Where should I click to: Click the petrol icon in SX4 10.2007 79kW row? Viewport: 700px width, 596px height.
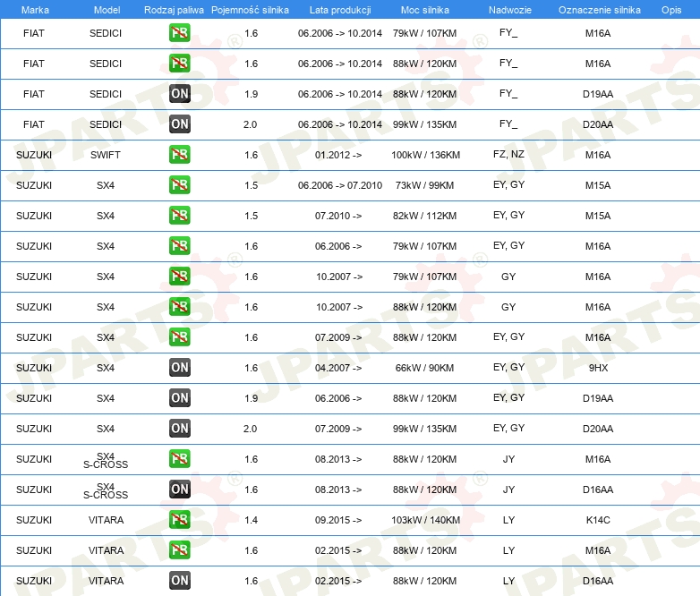tap(179, 276)
